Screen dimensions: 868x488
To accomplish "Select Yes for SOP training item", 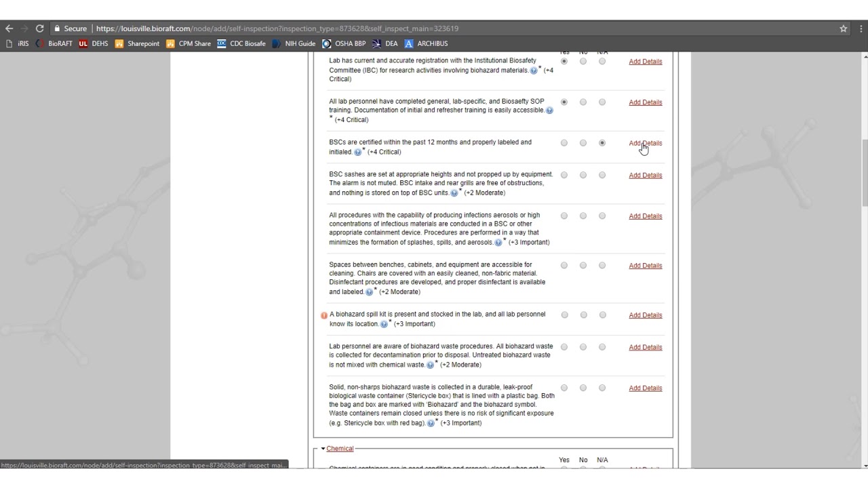I will [x=564, y=102].
